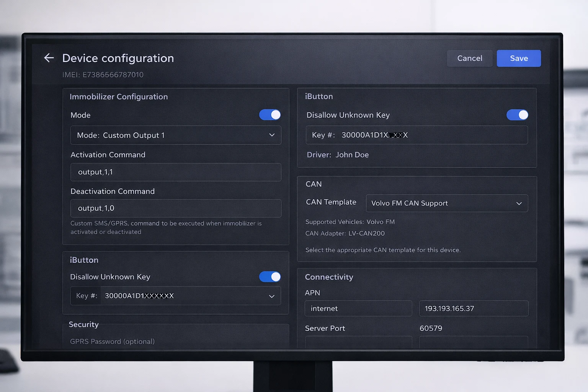Viewport: 588px width, 392px height.
Task: Click the empty field below 60579
Action: point(474,342)
